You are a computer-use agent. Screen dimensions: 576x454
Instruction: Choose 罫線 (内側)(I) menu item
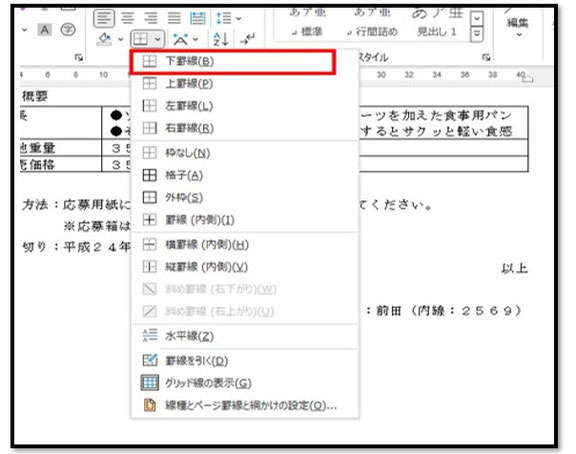pyautogui.click(x=245, y=220)
